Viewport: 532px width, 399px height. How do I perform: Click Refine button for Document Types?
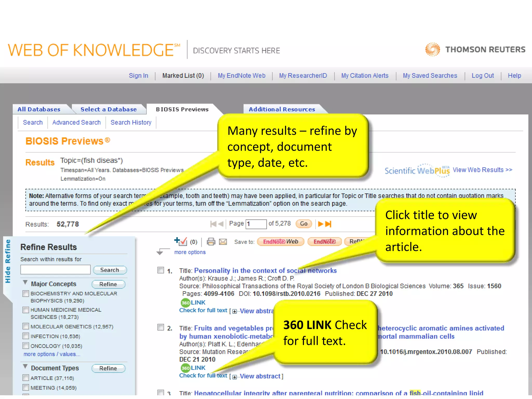coord(108,368)
